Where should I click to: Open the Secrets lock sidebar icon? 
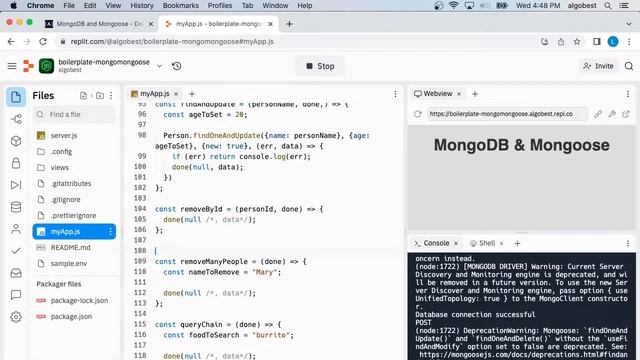click(16, 163)
